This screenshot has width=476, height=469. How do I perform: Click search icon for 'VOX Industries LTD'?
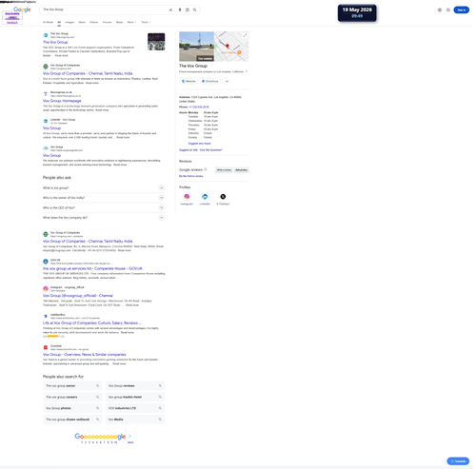pos(160,408)
